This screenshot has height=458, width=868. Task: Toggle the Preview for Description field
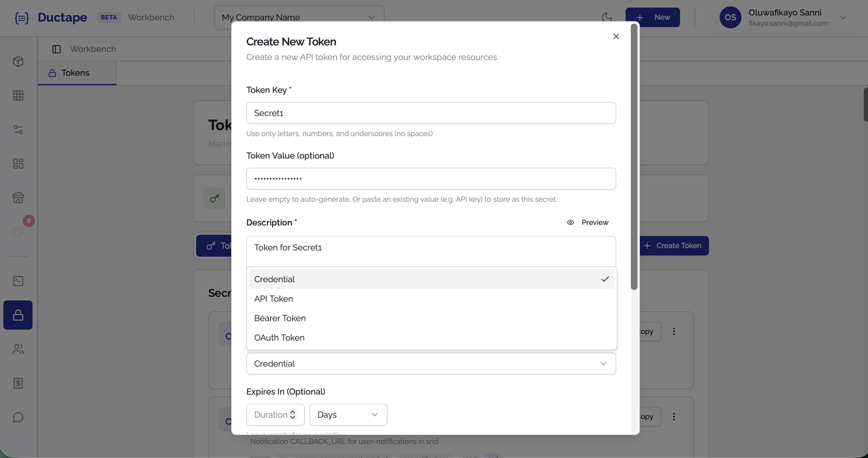coord(588,222)
